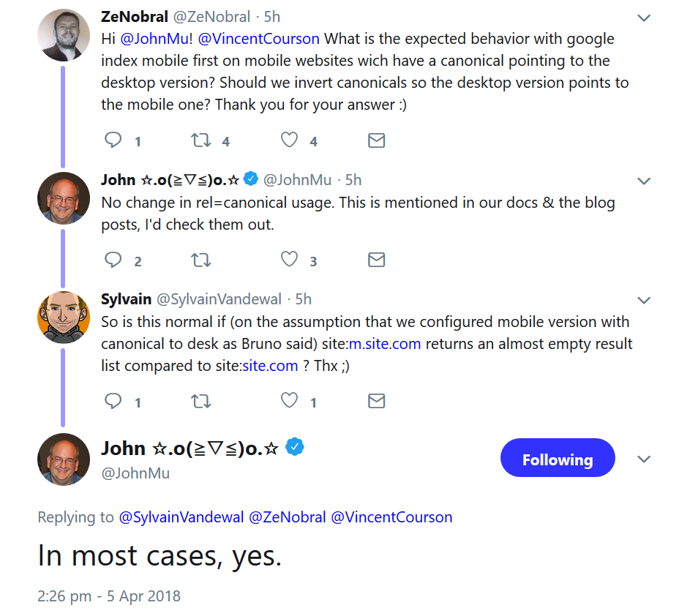Open the @JohnMu handle under main tweet author

135,473
